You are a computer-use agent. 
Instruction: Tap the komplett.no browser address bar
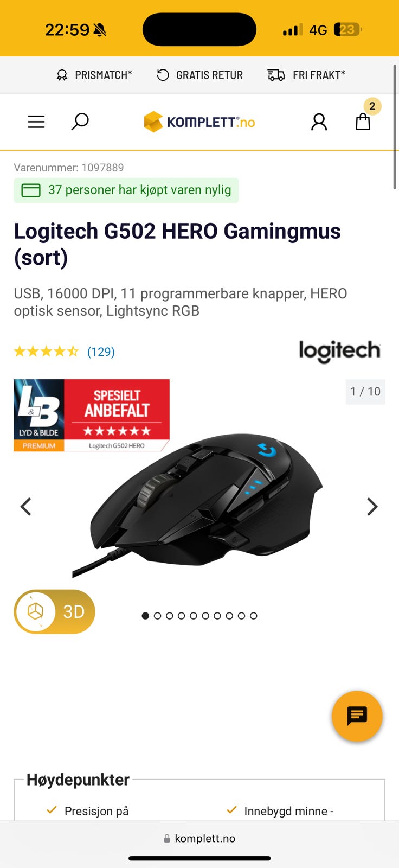tap(200, 838)
